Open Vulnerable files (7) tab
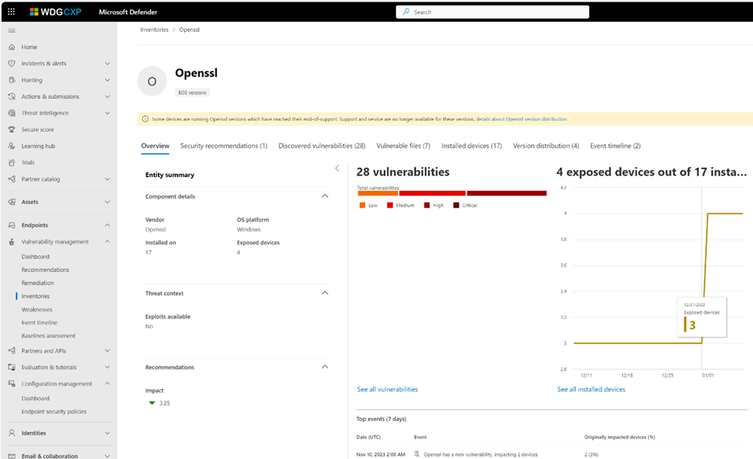This screenshot has height=459, width=753. (403, 146)
